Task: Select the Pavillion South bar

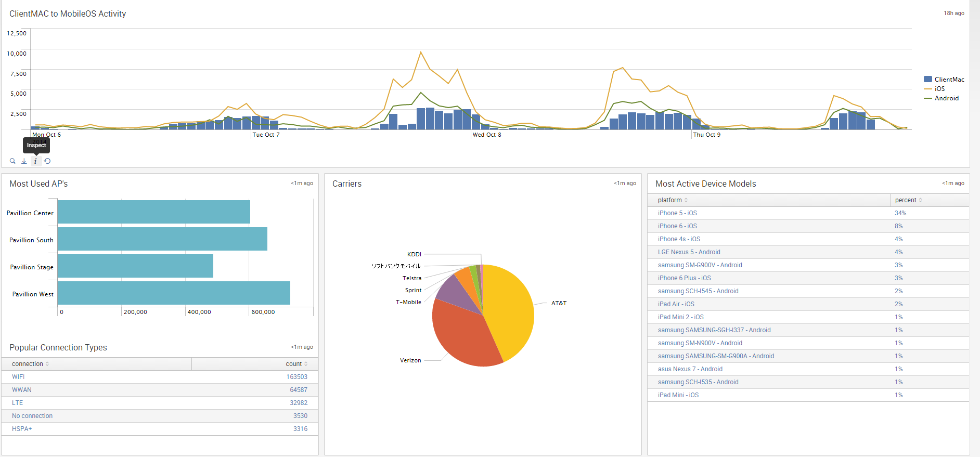Action: point(162,239)
